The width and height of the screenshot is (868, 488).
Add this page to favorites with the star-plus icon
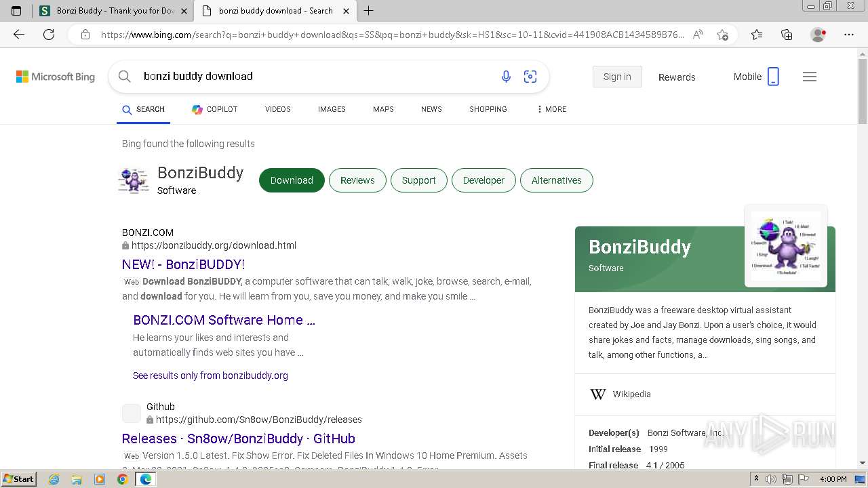click(722, 35)
